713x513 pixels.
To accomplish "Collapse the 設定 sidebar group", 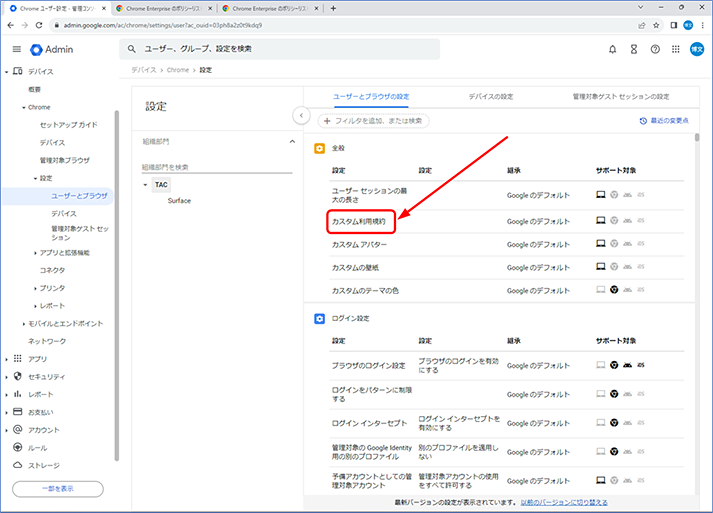I will [35, 178].
